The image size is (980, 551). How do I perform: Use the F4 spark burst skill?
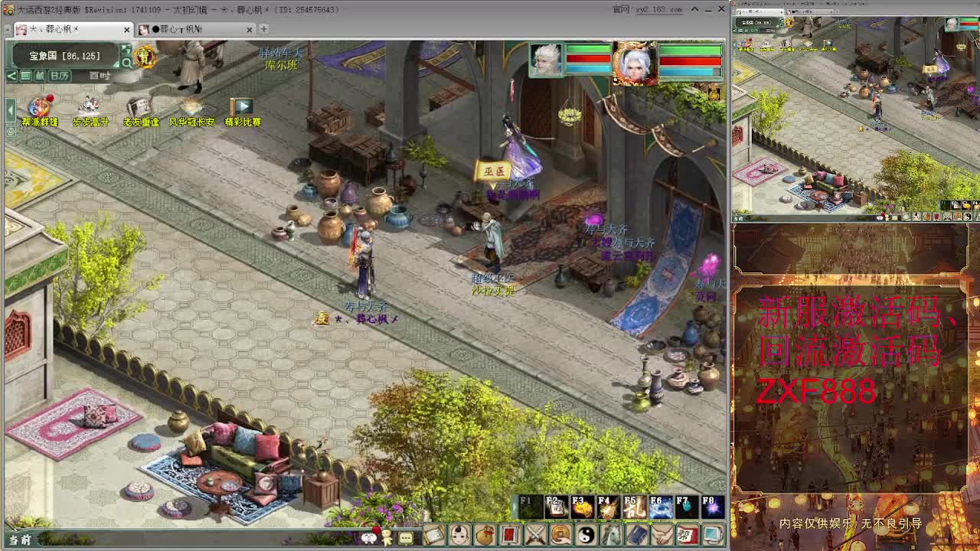pyautogui.click(x=607, y=507)
